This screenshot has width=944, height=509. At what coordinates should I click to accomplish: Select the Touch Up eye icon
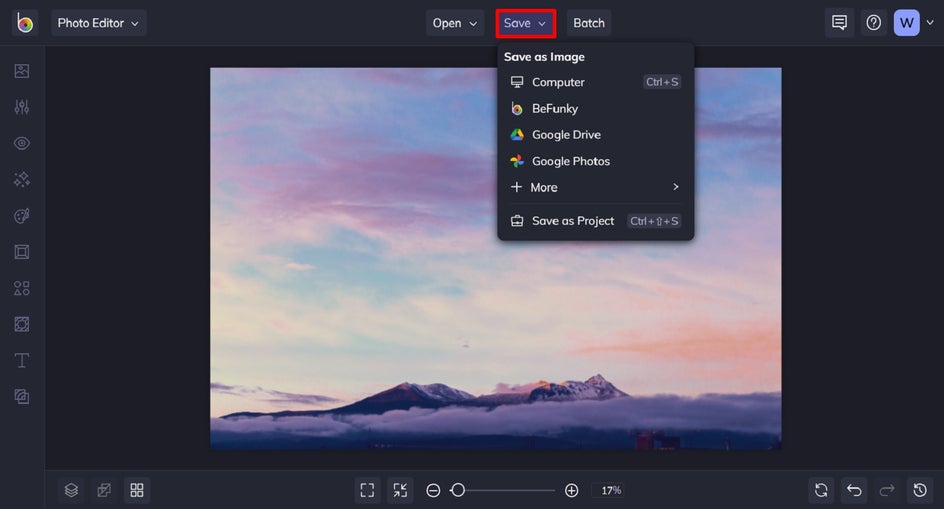point(22,143)
